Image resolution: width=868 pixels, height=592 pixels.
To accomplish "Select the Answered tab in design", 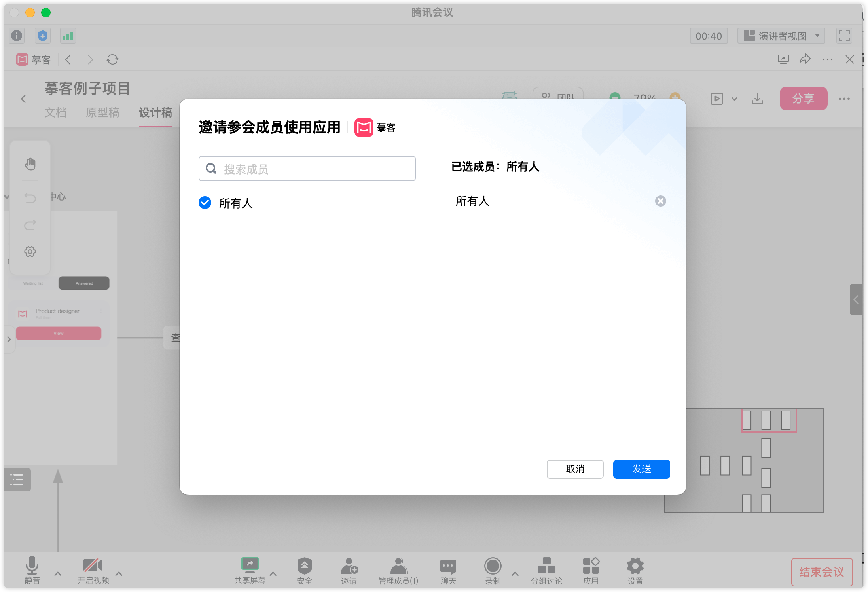I will (84, 283).
